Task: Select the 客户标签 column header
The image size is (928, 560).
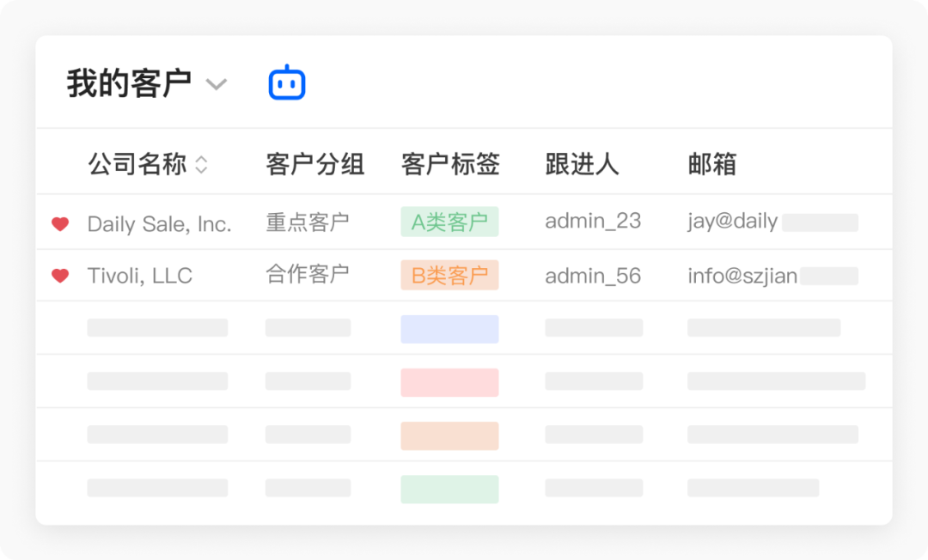Action: tap(449, 164)
